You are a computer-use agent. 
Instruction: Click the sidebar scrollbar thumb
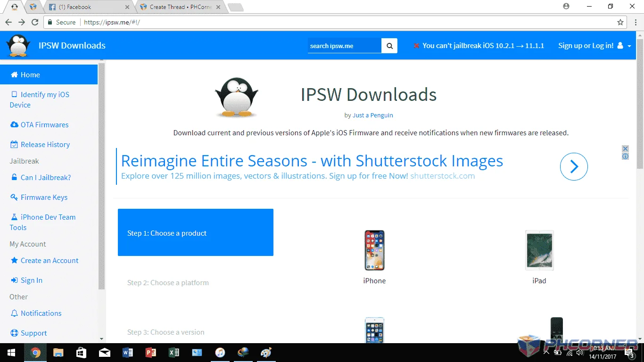click(x=101, y=176)
